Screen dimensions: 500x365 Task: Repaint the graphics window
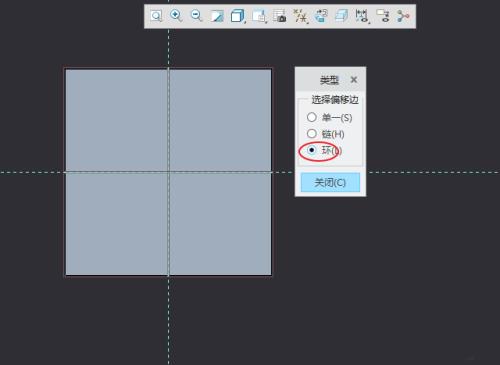point(217,16)
